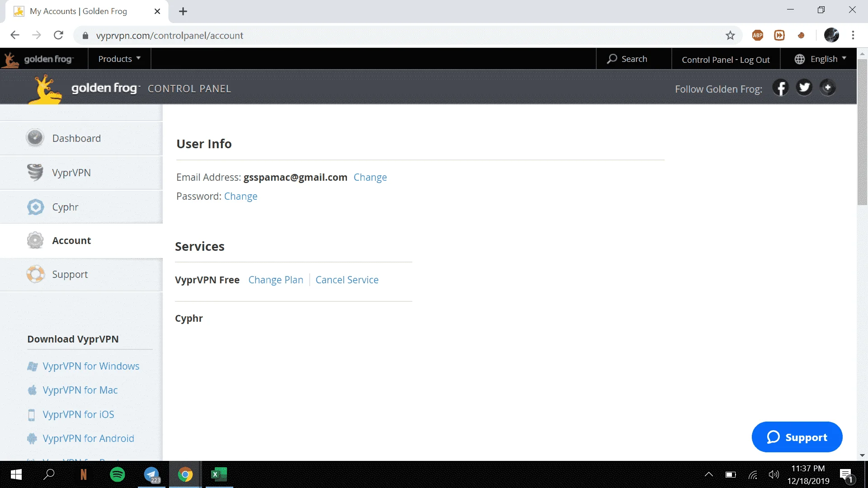The image size is (868, 488).
Task: Click the VyprVPN tornado icon
Action: 35,172
